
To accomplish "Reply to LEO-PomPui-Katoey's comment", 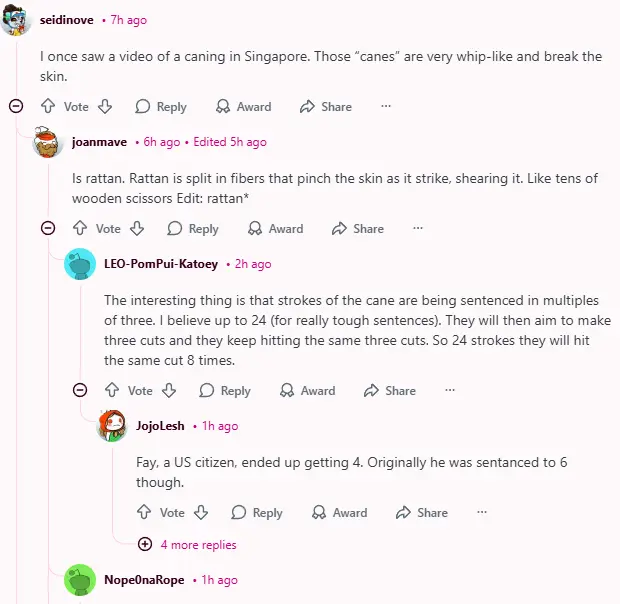I will coord(225,391).
